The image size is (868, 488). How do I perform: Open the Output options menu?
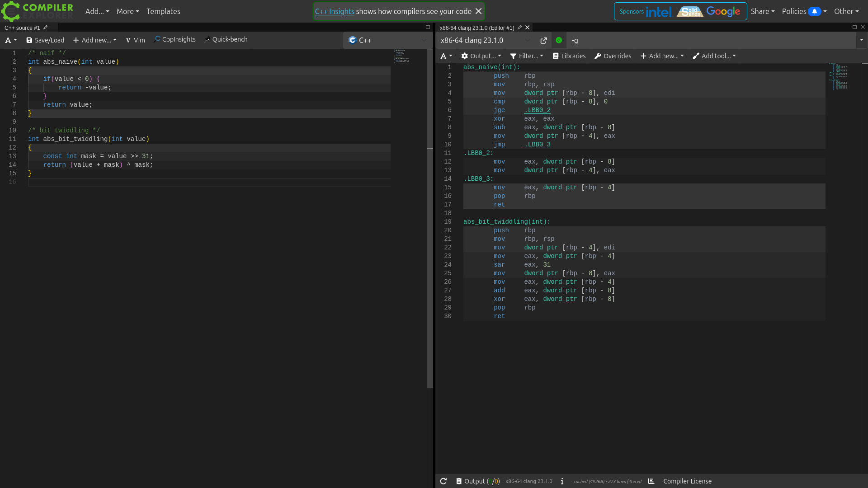481,56
